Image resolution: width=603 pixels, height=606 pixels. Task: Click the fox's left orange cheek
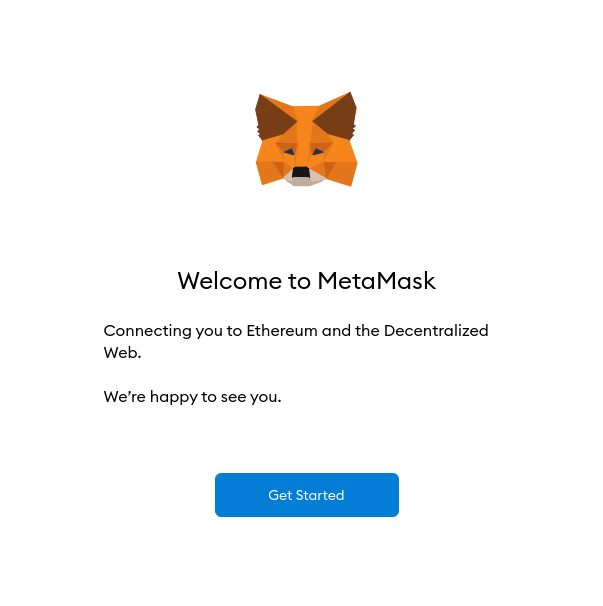(x=270, y=166)
